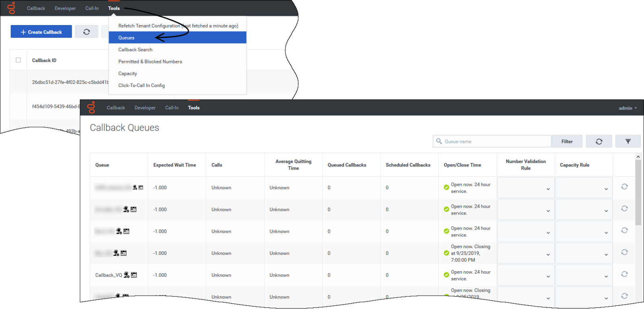Click the refresh icon in the first queue row
This screenshot has width=644, height=309.
point(624,187)
